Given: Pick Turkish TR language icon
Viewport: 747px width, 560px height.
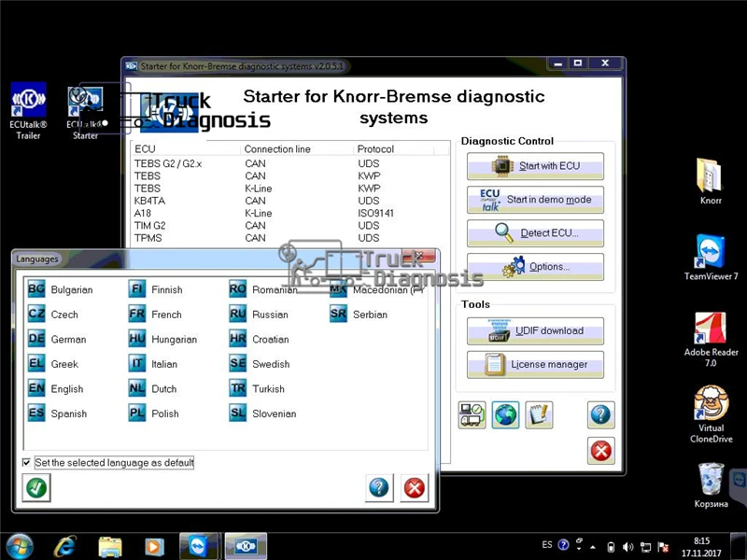Looking at the screenshot, I should (238, 388).
